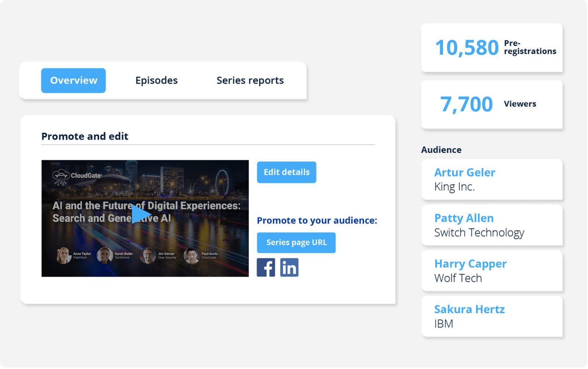The width and height of the screenshot is (588, 369).
Task: Click the 'Promote and edit' heading
Action: click(x=85, y=136)
